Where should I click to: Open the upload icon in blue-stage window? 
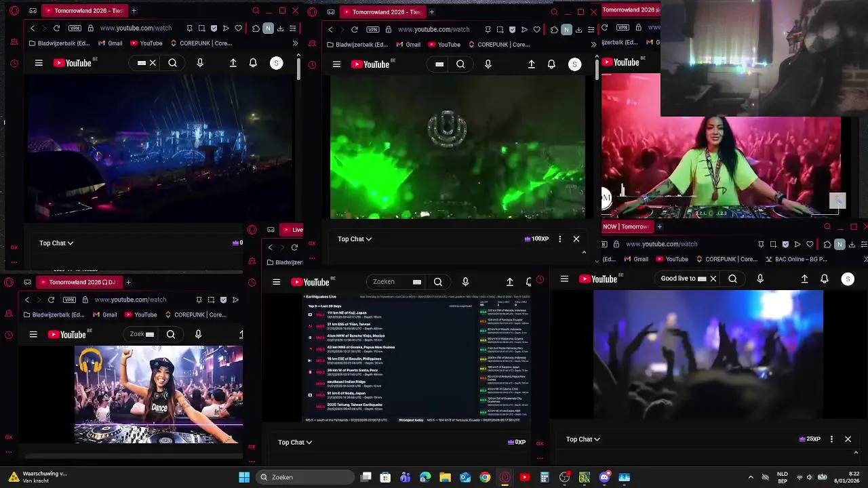click(x=233, y=63)
